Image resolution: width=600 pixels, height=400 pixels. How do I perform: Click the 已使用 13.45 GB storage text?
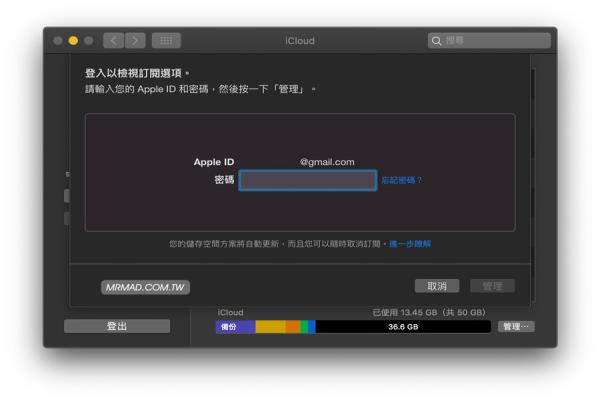(x=429, y=312)
